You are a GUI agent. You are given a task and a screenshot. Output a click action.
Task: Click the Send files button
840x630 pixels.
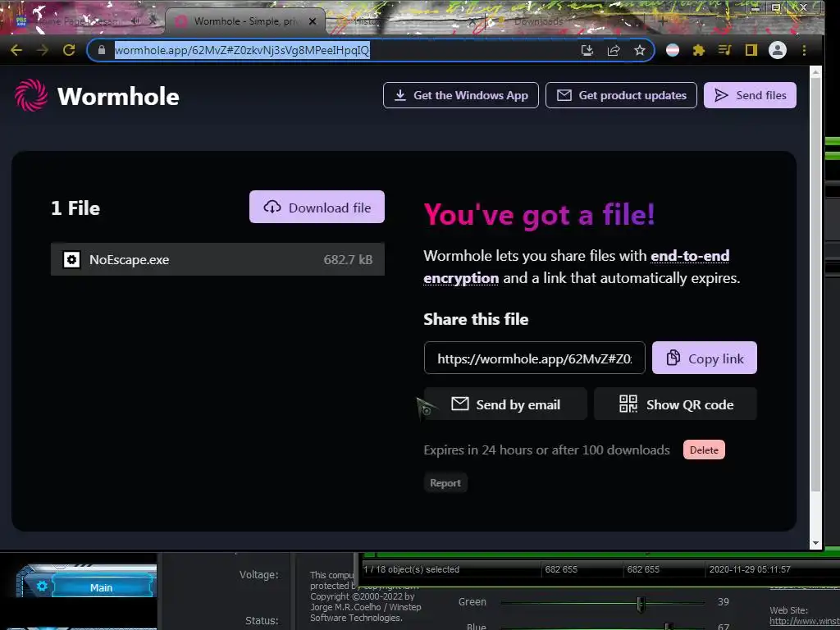750,95
